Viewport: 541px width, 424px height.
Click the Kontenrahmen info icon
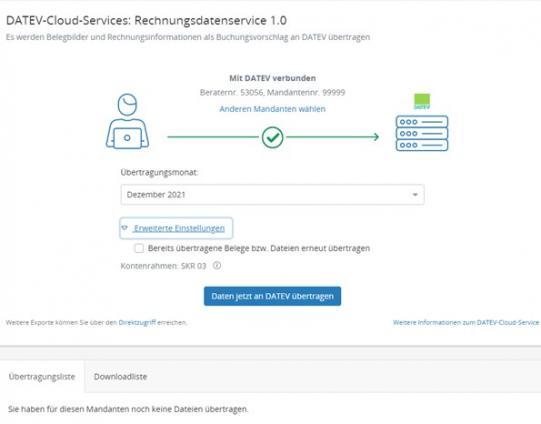tap(217, 266)
